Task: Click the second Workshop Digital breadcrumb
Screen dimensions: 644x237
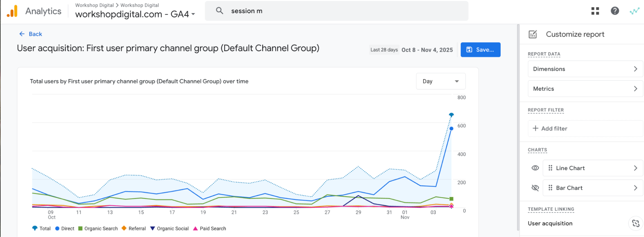Action: [x=139, y=5]
